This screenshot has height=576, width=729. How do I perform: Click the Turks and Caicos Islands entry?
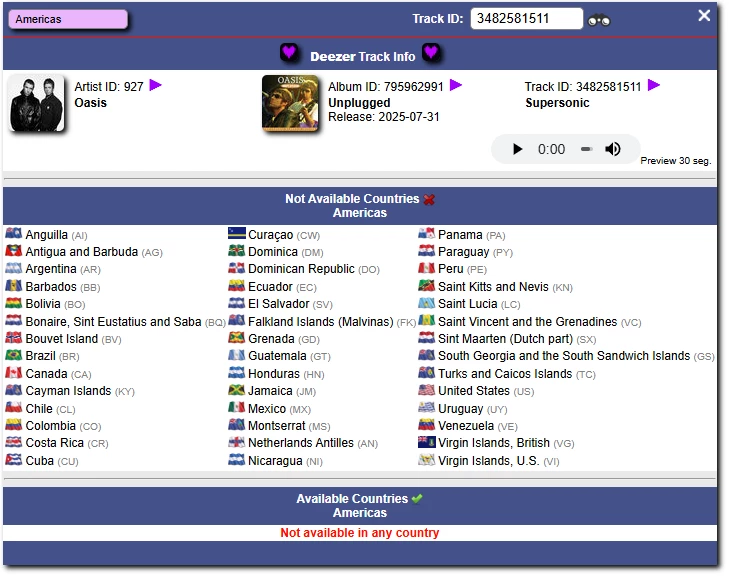coord(507,373)
